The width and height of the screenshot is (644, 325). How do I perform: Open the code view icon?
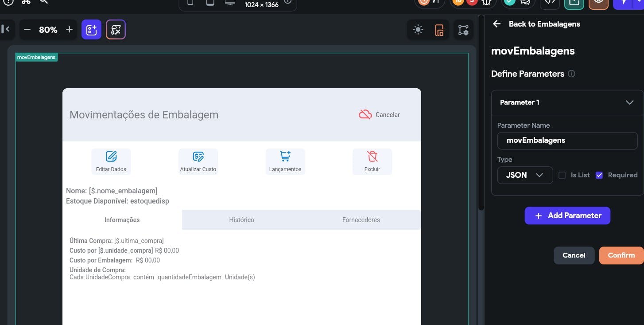coord(550,2)
